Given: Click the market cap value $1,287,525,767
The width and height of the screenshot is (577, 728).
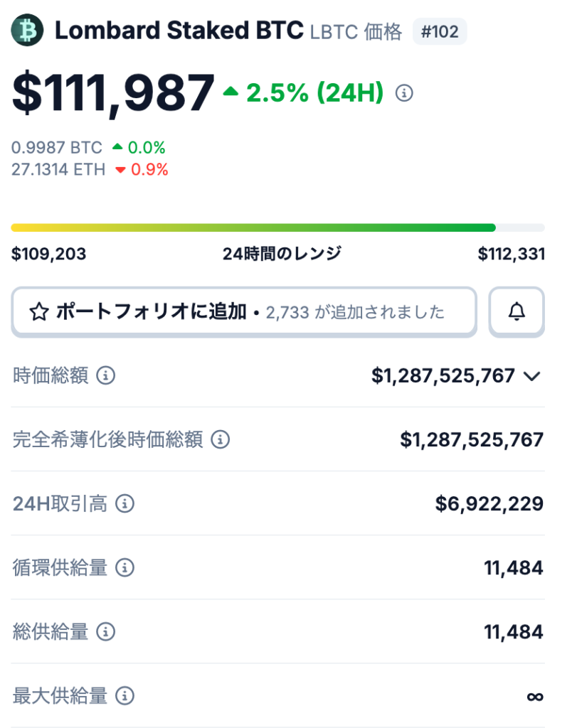Looking at the screenshot, I should (443, 376).
